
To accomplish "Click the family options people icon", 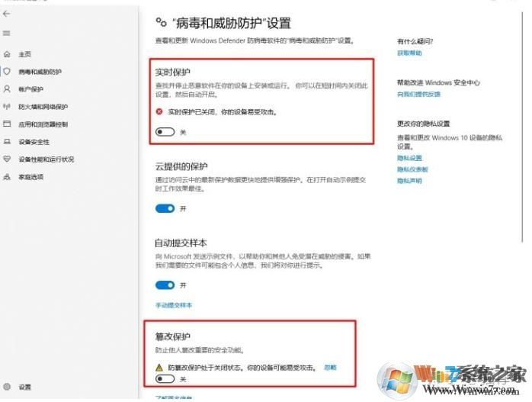I will [x=7, y=176].
